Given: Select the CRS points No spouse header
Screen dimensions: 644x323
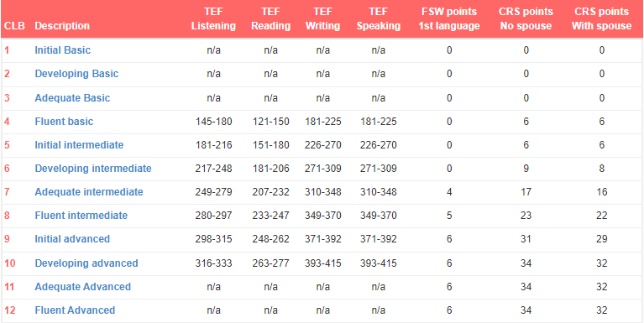Looking at the screenshot, I should click(x=526, y=19).
